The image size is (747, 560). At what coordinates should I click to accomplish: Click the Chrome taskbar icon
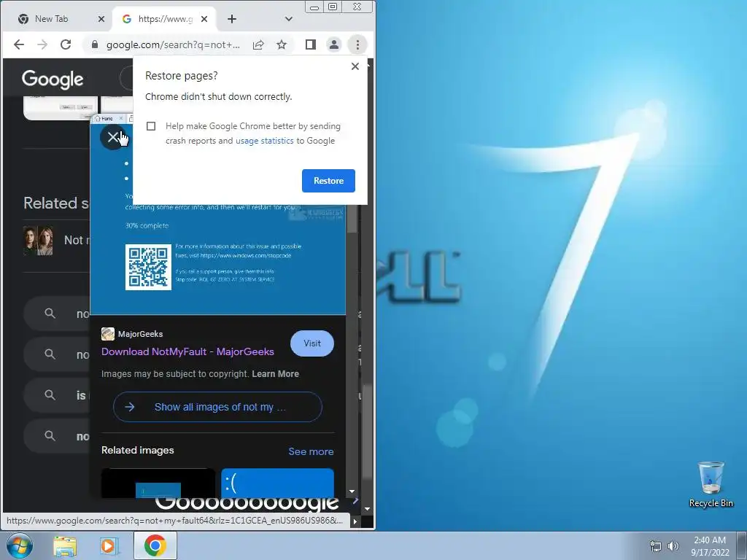click(155, 545)
